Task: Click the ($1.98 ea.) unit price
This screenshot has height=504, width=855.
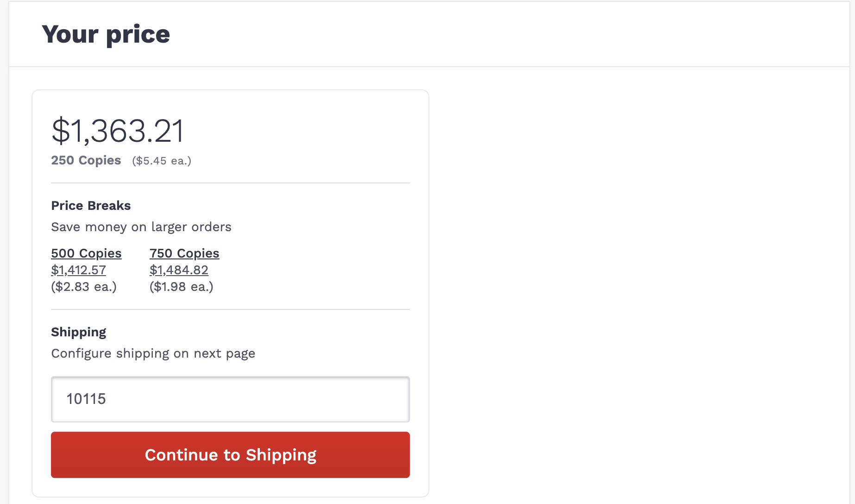Action: (x=181, y=287)
